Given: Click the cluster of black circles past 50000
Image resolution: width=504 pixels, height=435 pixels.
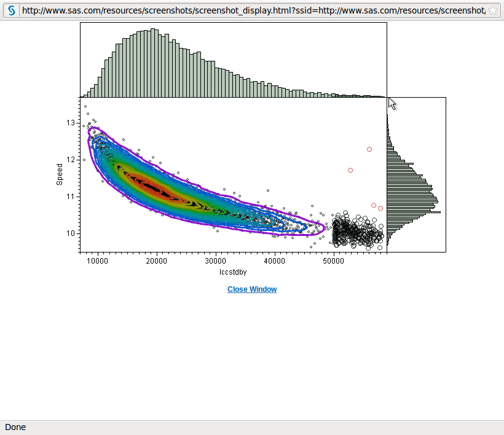Looking at the screenshot, I should (x=356, y=232).
